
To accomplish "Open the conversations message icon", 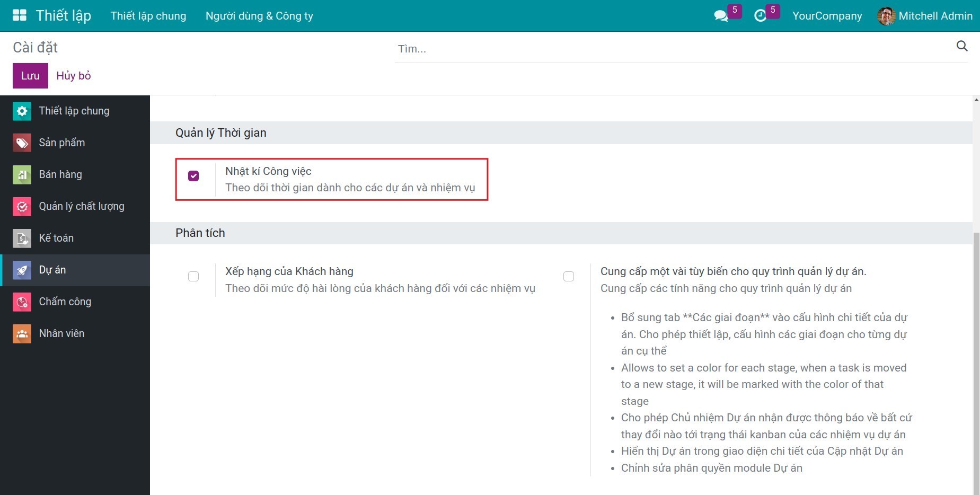I will [x=721, y=16].
